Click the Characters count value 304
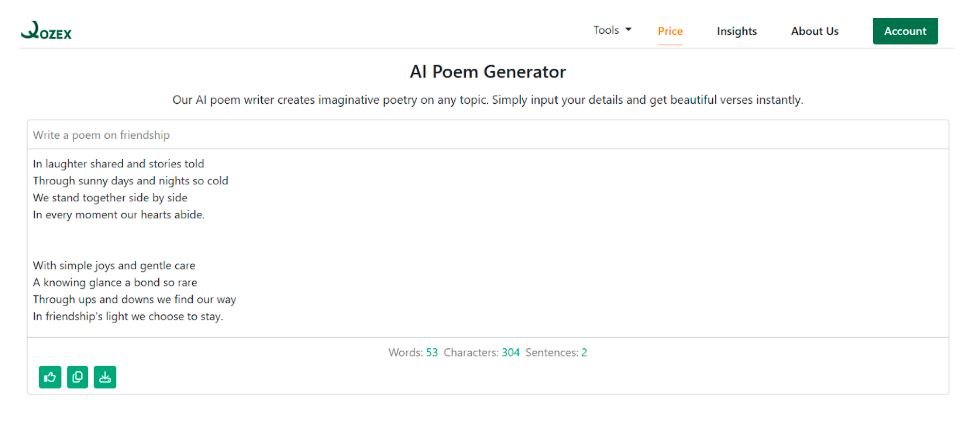Image resolution: width=974 pixels, height=433 pixels. 511,352
